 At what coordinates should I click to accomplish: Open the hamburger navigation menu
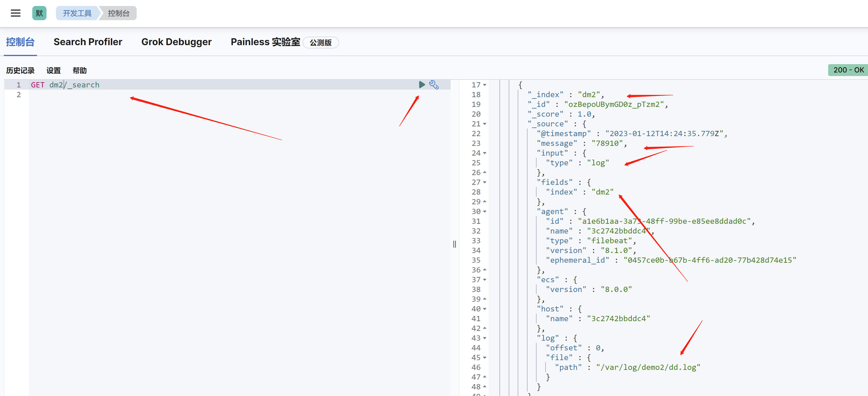click(x=15, y=13)
